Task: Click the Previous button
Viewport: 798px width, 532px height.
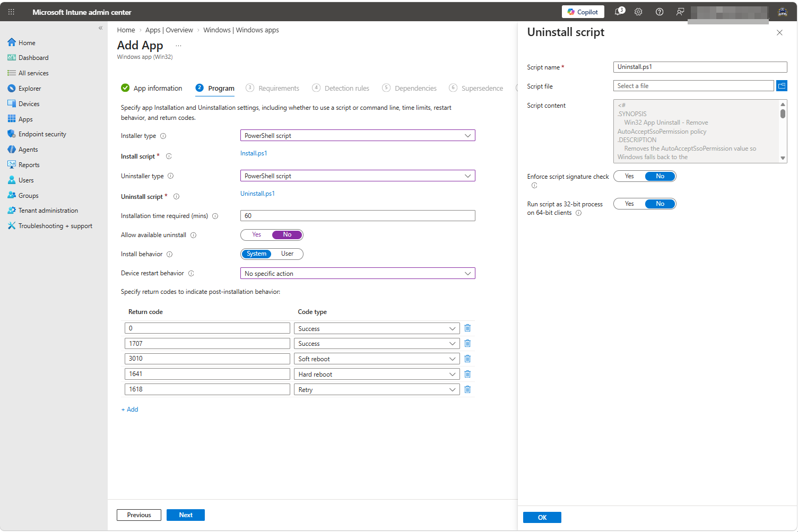Action: pyautogui.click(x=139, y=515)
